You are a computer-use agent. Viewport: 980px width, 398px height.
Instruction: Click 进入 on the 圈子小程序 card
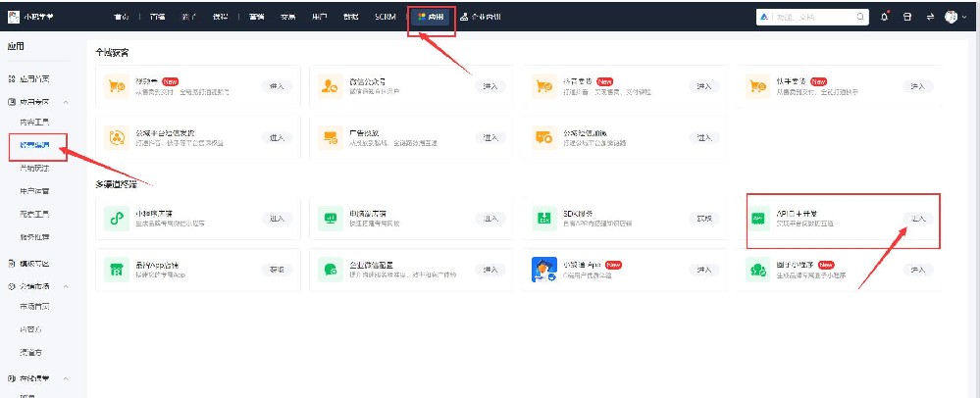(x=918, y=270)
